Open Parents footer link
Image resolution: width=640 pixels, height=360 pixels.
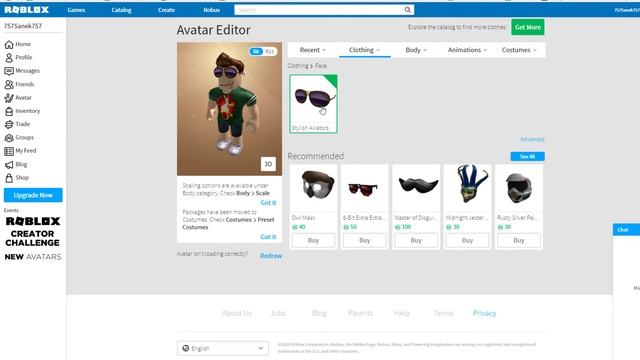coord(360,313)
